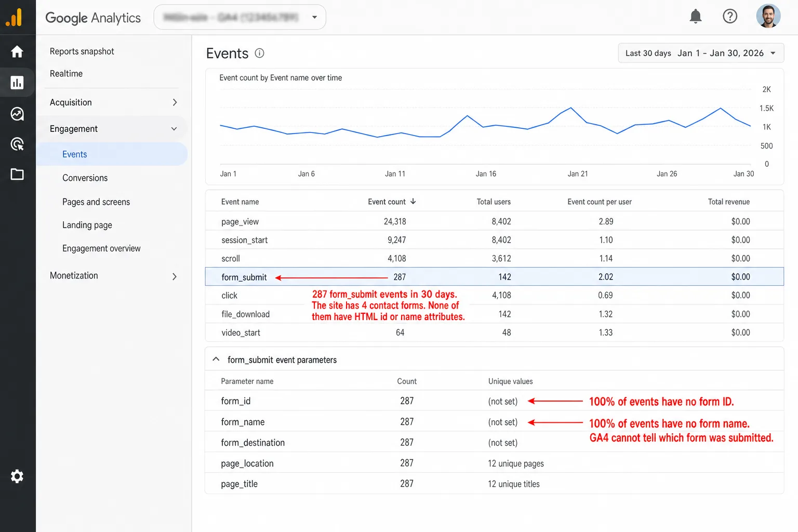Sort by Event name column header
The height and width of the screenshot is (532, 798).
(240, 202)
